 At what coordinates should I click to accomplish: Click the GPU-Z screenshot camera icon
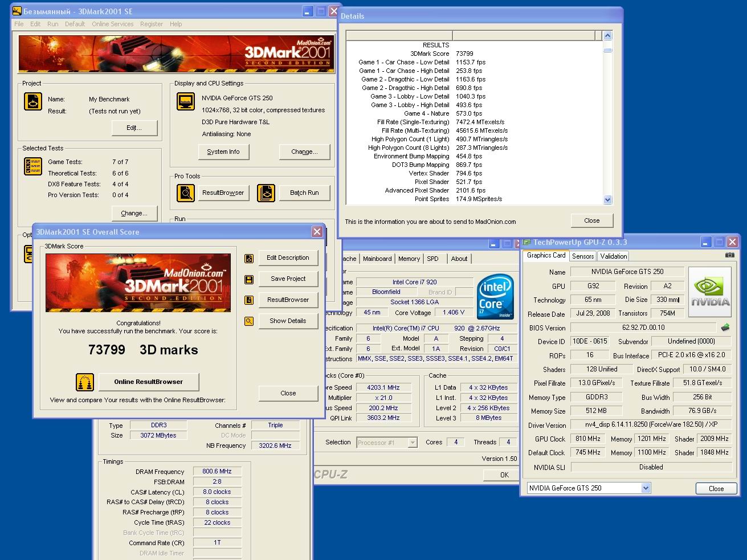[729, 255]
